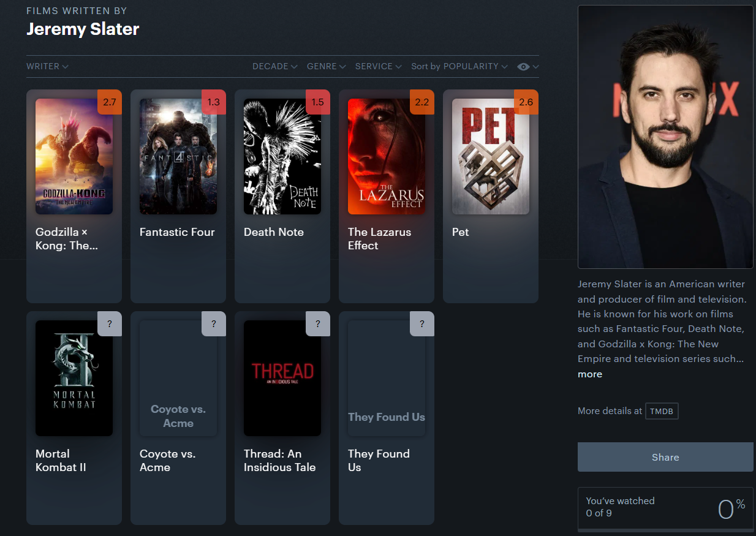Click the Share button
Image resolution: width=756 pixels, height=536 pixels.
tap(665, 457)
